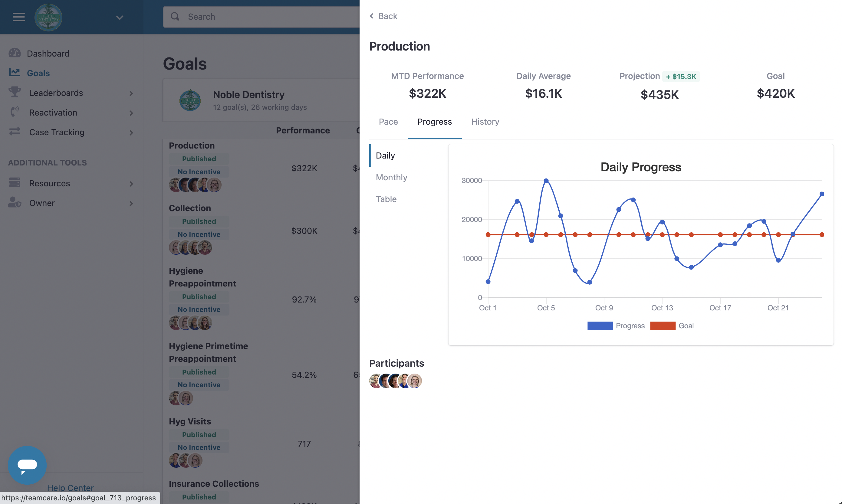Click the Oct 1 progress data point
This screenshot has height=504, width=842.
pyautogui.click(x=488, y=282)
